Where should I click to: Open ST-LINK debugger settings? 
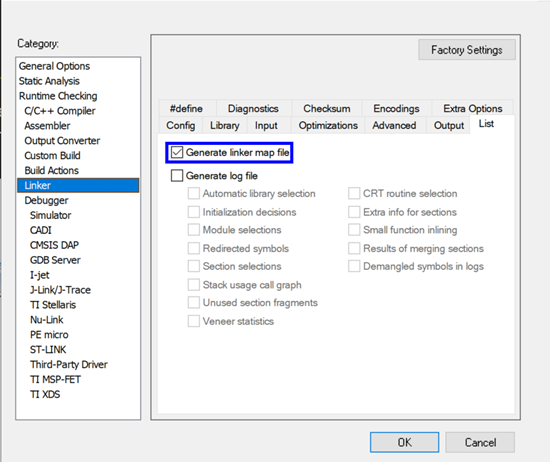pos(48,349)
